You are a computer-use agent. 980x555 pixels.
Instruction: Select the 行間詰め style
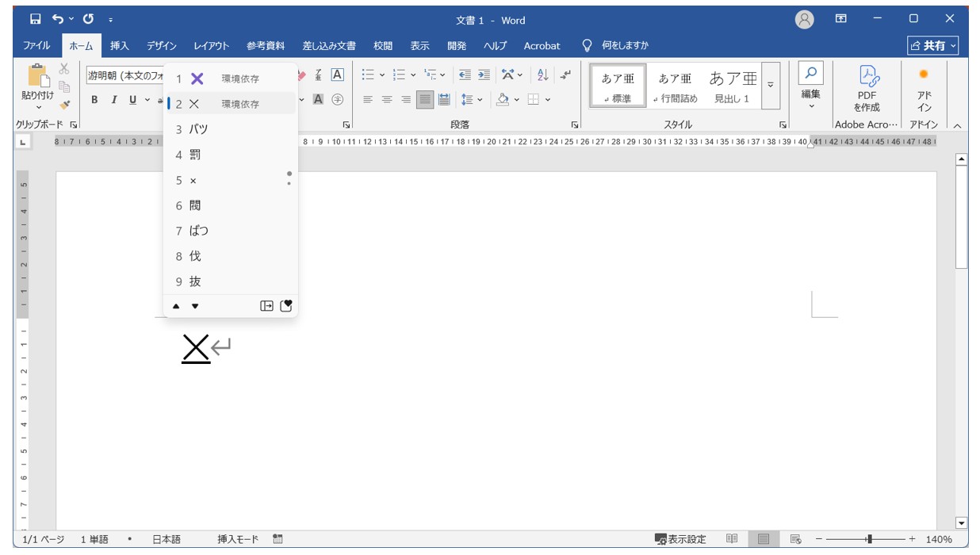(675, 86)
